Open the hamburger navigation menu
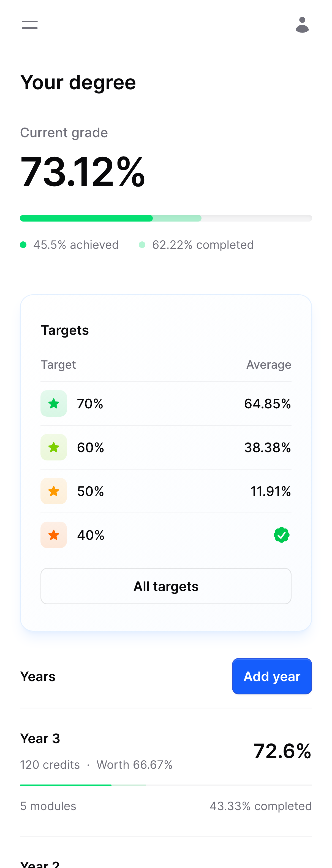The image size is (332, 868). [x=29, y=25]
